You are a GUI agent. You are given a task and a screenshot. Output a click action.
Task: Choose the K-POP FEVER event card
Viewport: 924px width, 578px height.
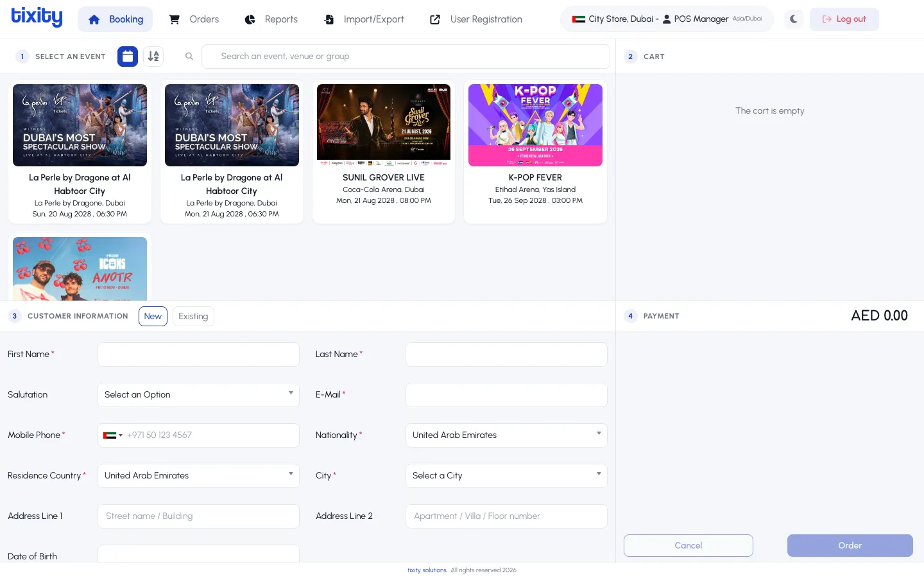[x=536, y=152]
